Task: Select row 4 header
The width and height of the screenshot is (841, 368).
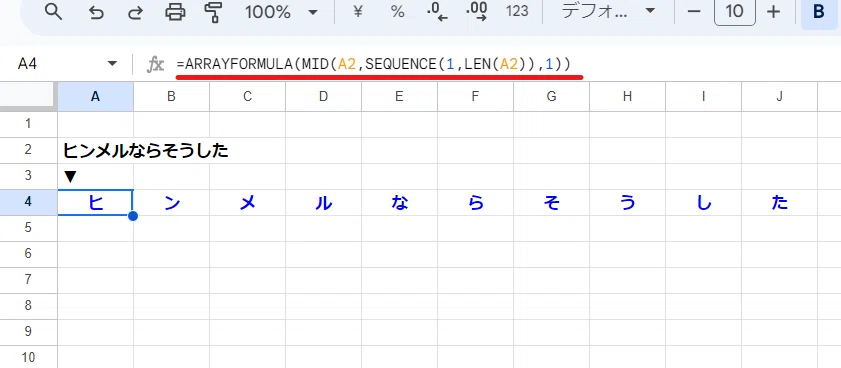Action: pyautogui.click(x=28, y=202)
